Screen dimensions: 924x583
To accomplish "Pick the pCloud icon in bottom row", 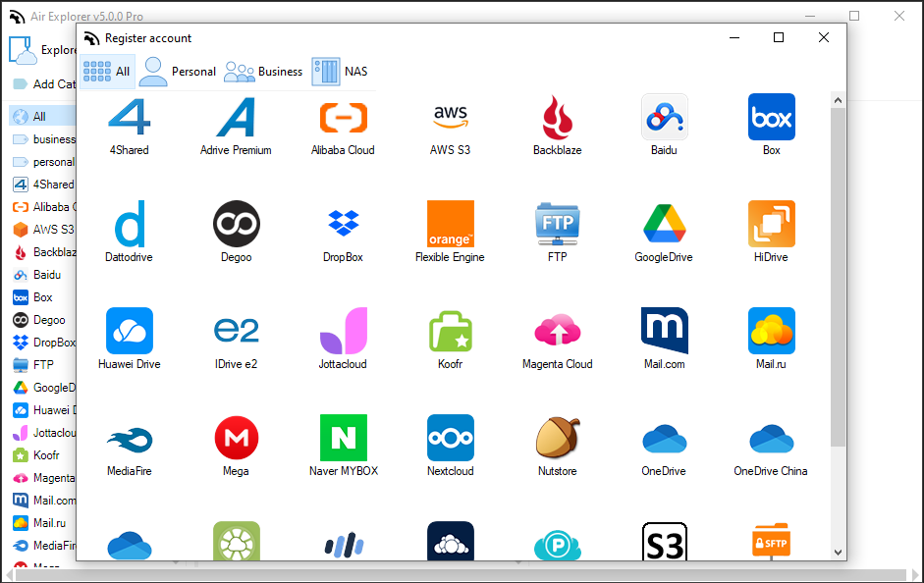I will (x=558, y=546).
